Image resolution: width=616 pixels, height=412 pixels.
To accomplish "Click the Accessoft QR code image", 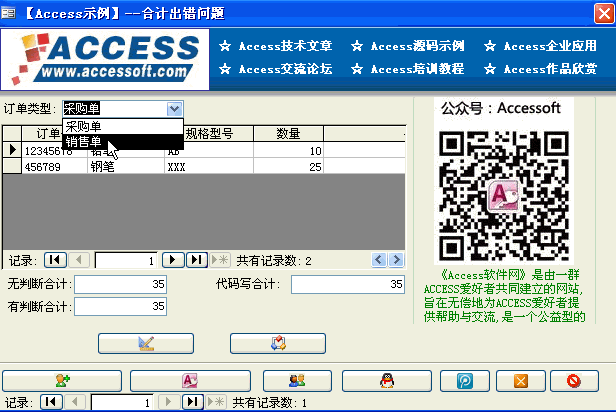I will pos(504,196).
